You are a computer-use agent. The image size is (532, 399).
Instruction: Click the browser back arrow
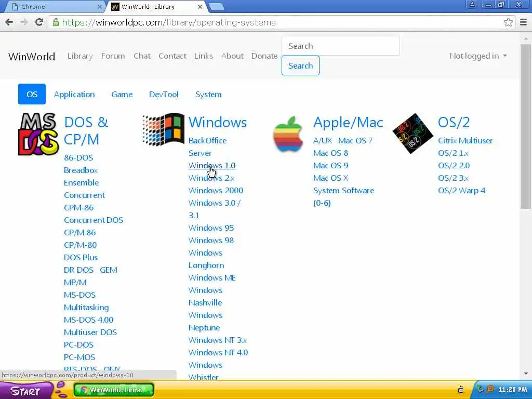pos(9,22)
